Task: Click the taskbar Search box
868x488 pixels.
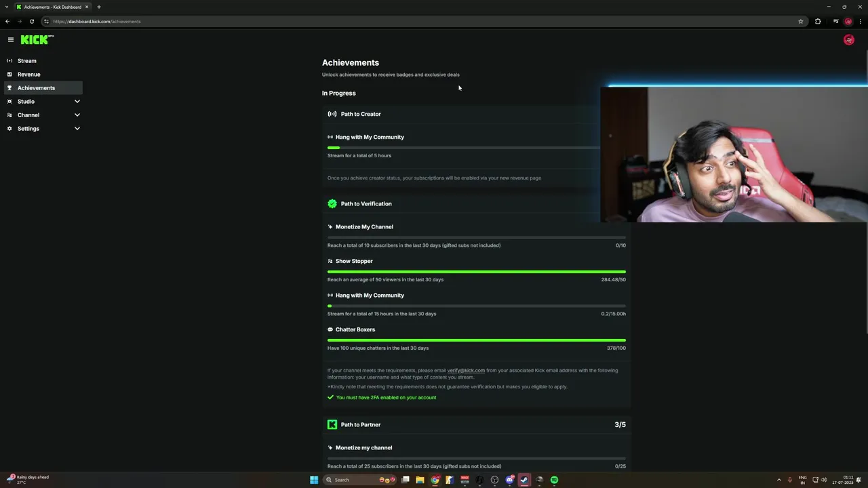Action: click(x=360, y=480)
